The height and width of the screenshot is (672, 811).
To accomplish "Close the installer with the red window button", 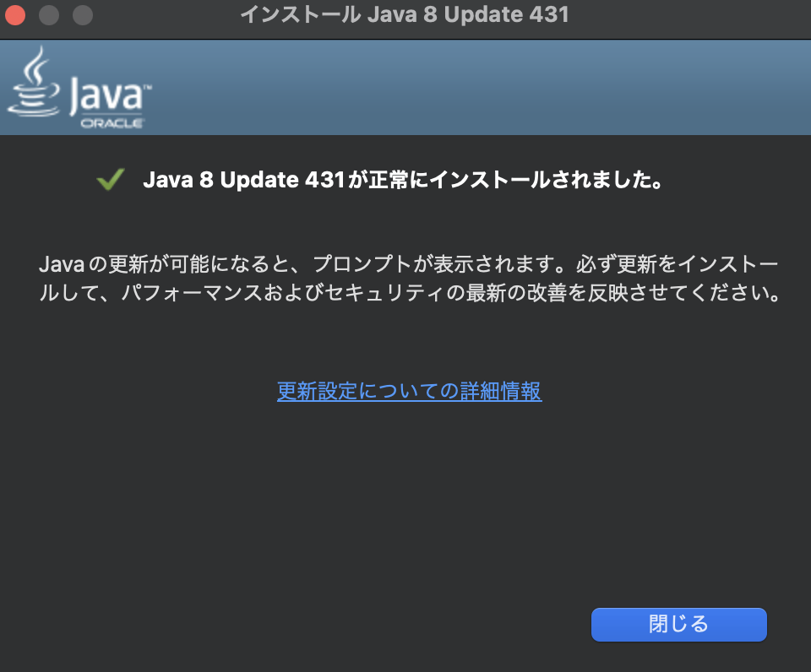I will pos(15,15).
